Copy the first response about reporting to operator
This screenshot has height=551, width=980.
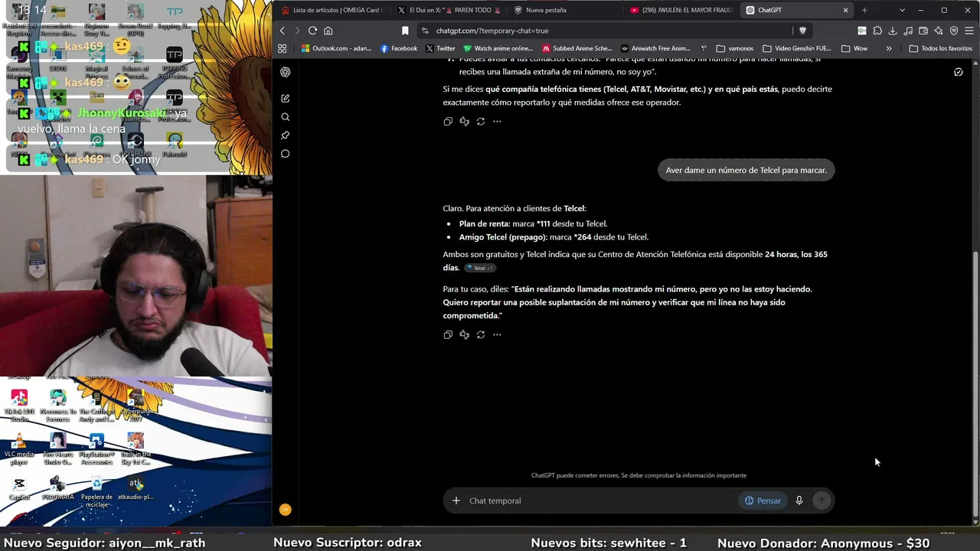[x=448, y=121]
